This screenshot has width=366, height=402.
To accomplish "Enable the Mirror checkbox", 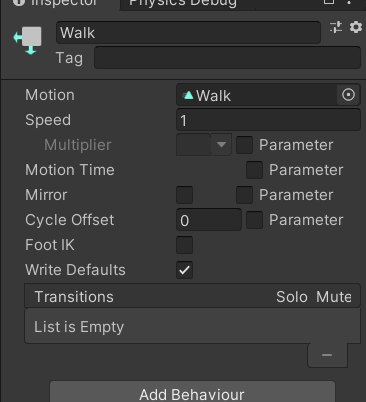I will (x=184, y=195).
